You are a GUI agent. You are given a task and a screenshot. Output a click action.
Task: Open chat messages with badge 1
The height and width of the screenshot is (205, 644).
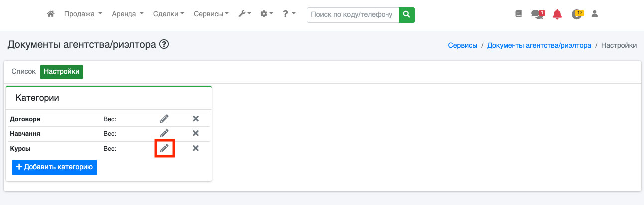pyautogui.click(x=538, y=14)
